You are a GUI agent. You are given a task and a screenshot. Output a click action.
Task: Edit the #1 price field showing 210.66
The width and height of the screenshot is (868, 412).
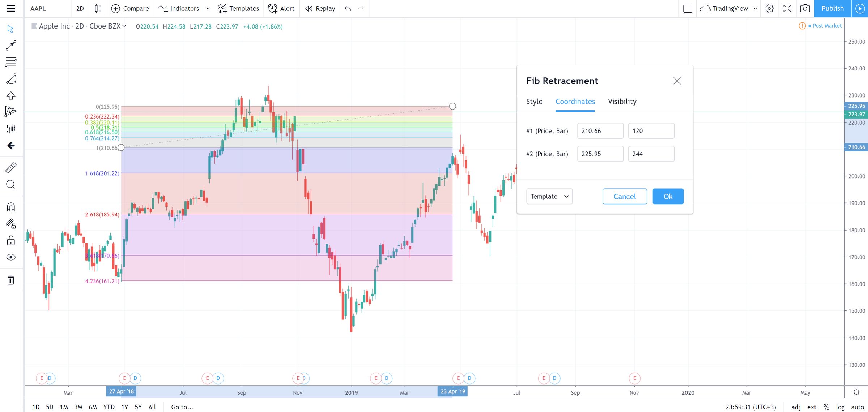600,131
